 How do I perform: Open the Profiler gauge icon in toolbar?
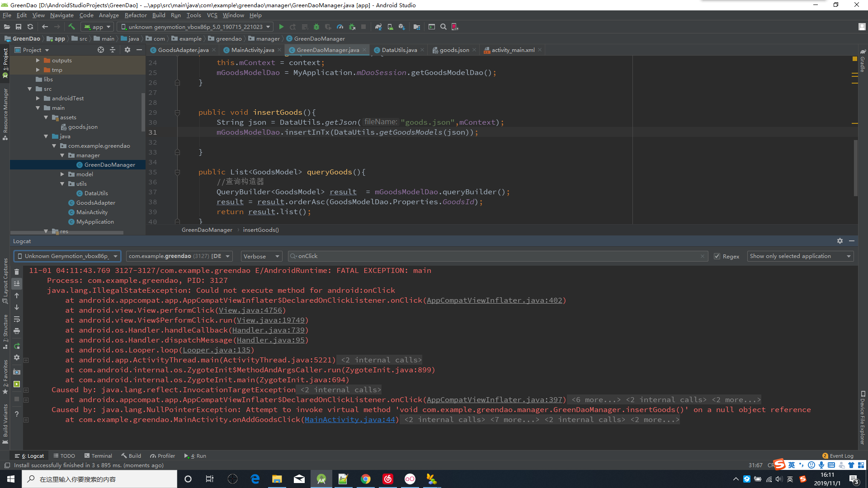340,27
